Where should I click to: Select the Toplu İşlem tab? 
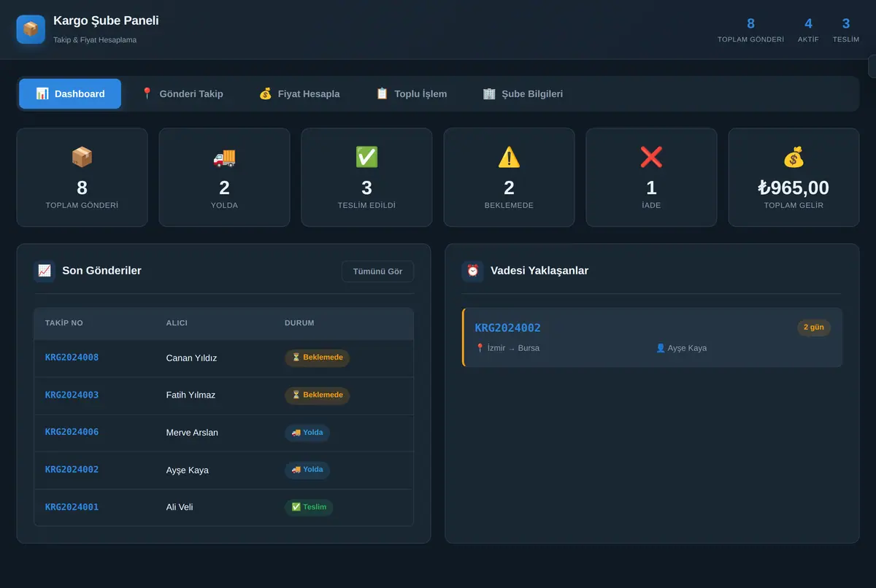tap(411, 93)
